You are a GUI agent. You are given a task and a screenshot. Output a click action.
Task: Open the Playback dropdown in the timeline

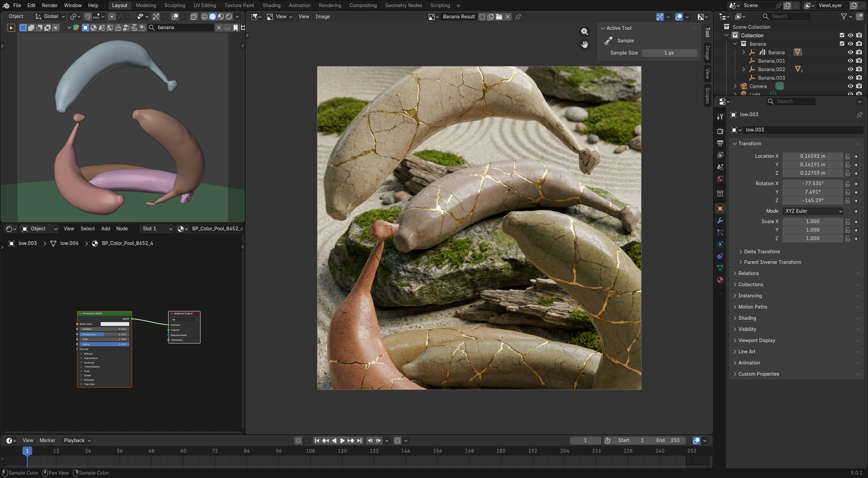coord(77,440)
